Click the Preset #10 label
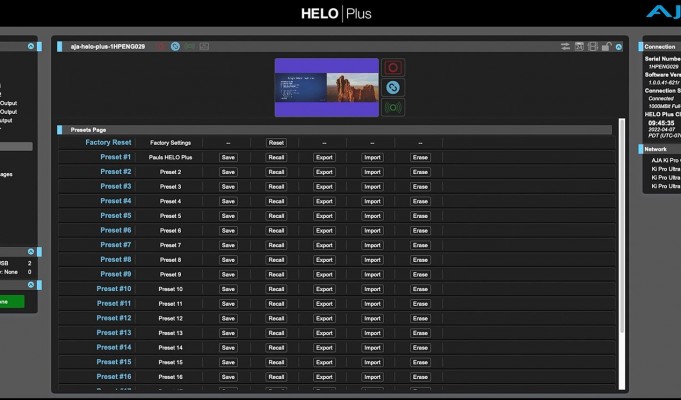The height and width of the screenshot is (400, 681). 114,289
